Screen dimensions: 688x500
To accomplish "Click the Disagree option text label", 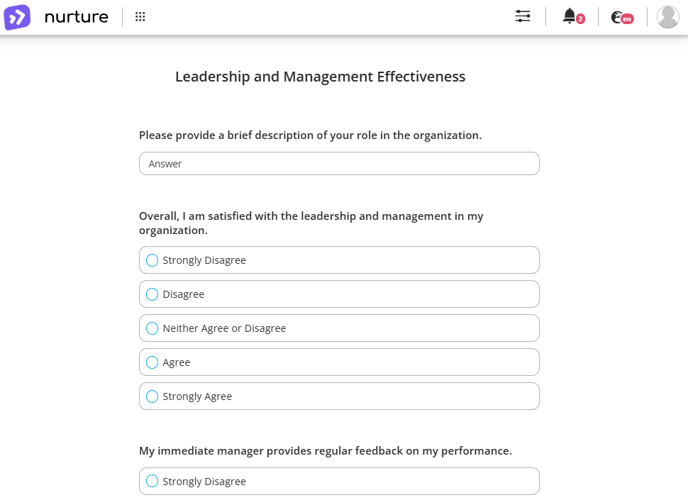I will [183, 294].
